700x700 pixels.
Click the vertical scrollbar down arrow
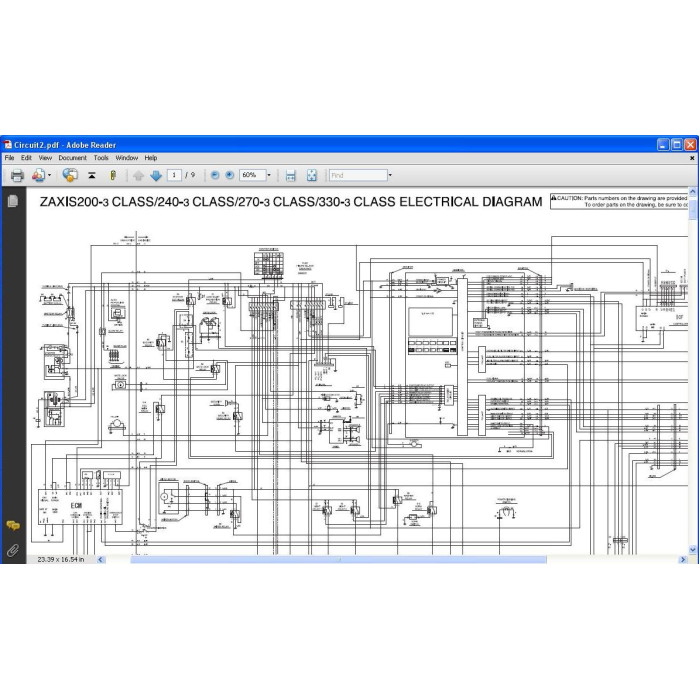[x=693, y=550]
